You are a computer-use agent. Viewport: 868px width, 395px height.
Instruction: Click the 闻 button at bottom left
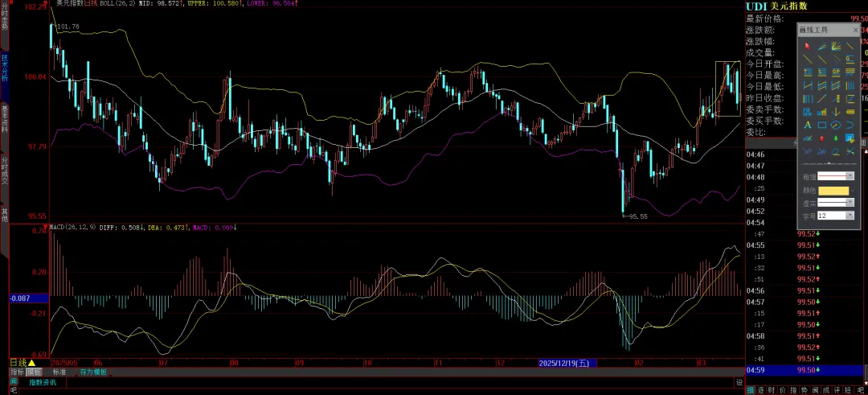(x=14, y=381)
